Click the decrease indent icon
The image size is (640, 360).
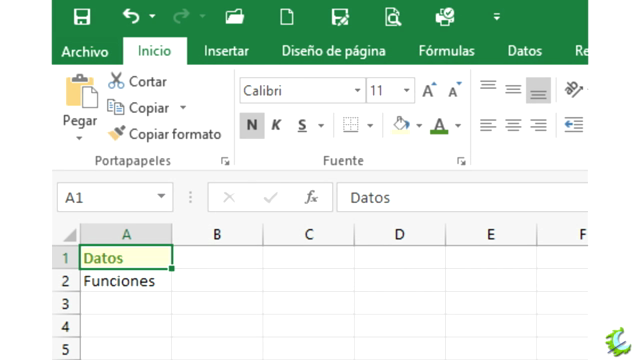[573, 125]
